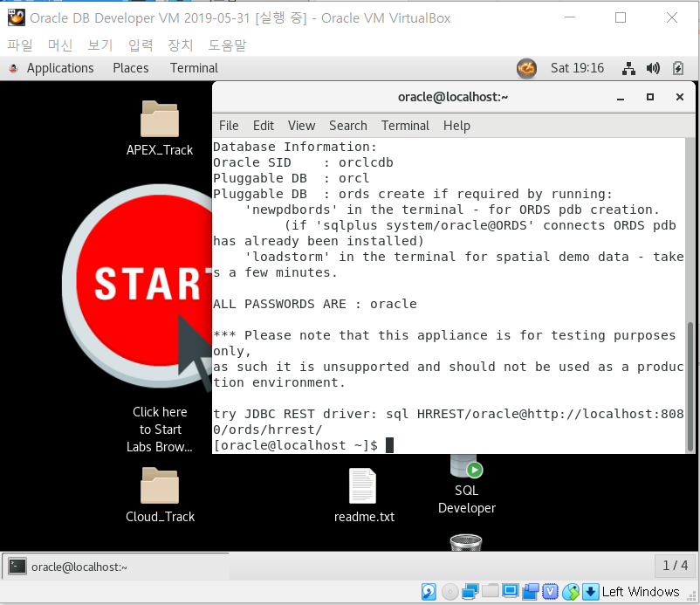Maximize the oracle@localhost terminal window
This screenshot has height=605, width=700.
650,97
